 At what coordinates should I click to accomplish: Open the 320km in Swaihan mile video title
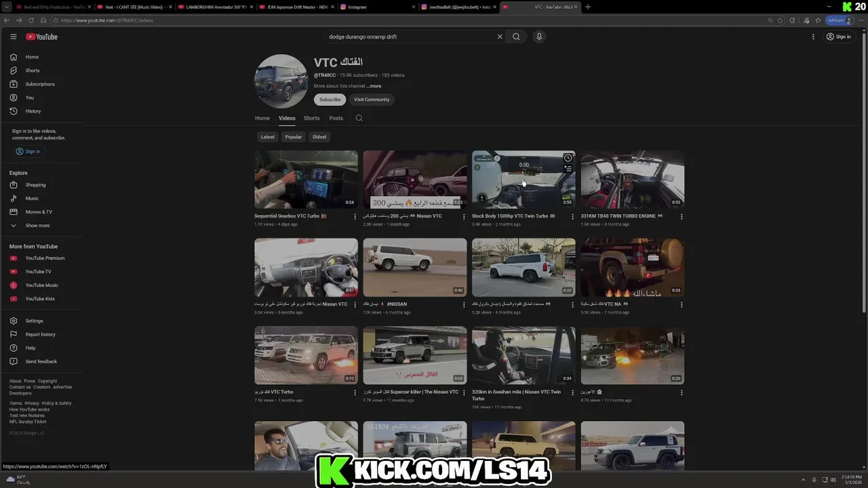click(517, 395)
